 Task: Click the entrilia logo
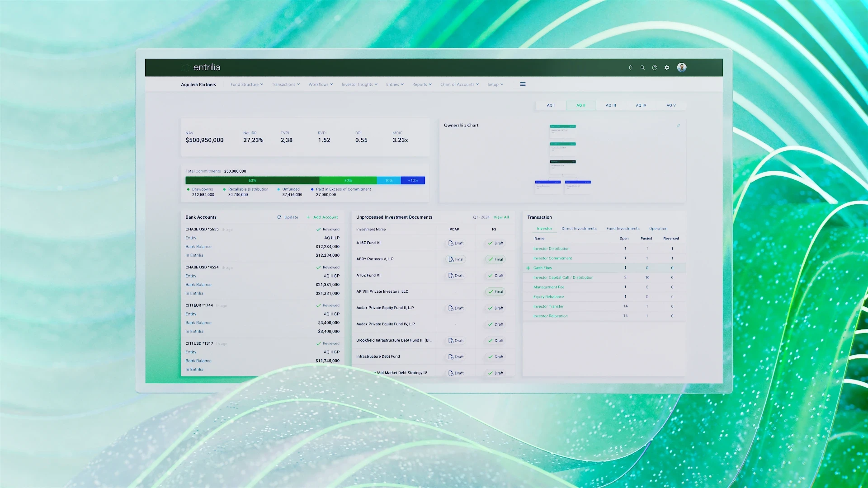(201, 67)
